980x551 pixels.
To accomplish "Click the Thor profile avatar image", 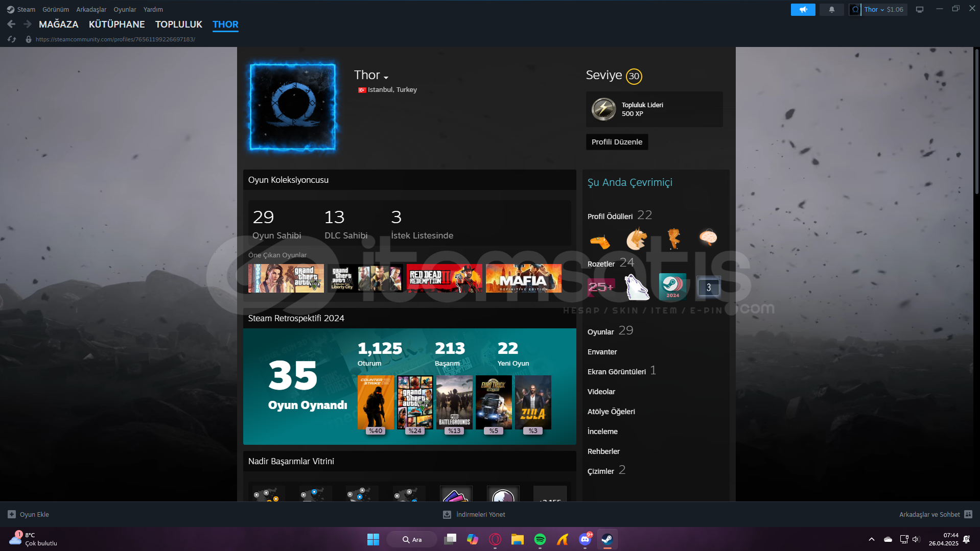I will 293,107.
